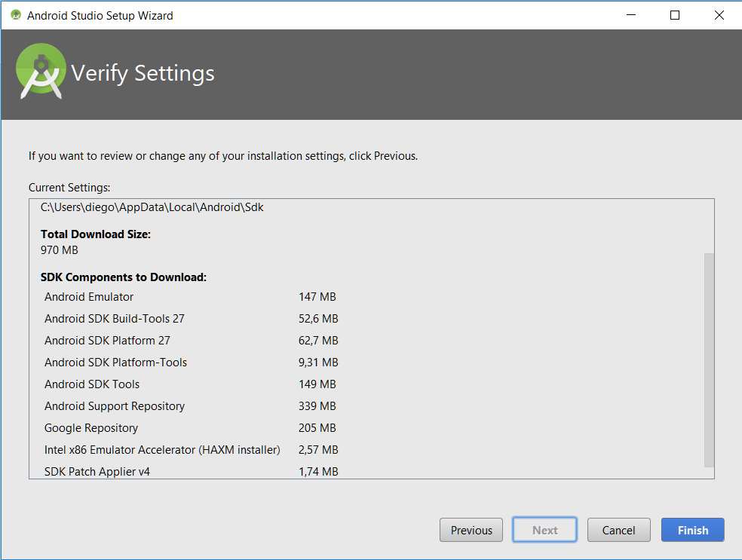Screen dimensions: 742x560
Task: Click the Current Settings vertical scrollbar
Action: 709,360
